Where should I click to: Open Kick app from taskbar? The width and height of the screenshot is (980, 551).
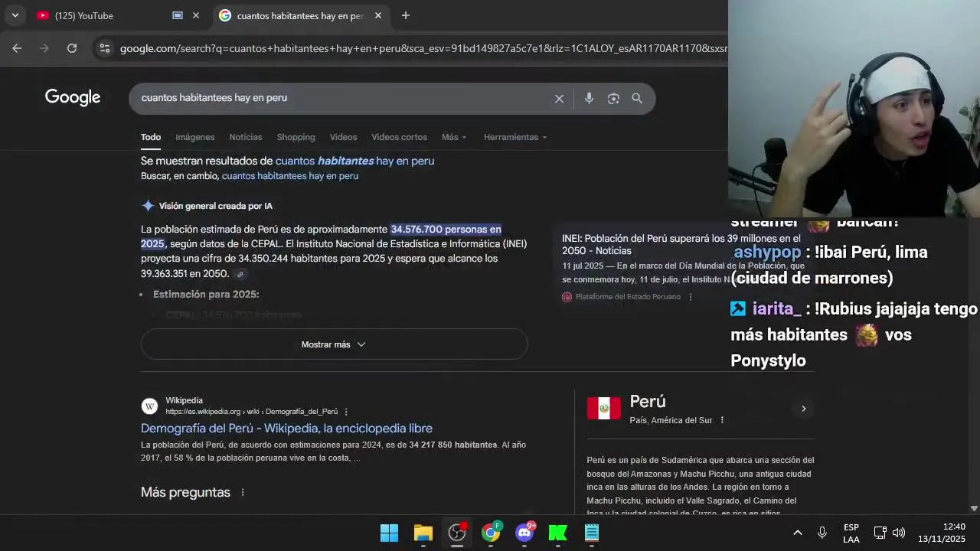coord(558,533)
